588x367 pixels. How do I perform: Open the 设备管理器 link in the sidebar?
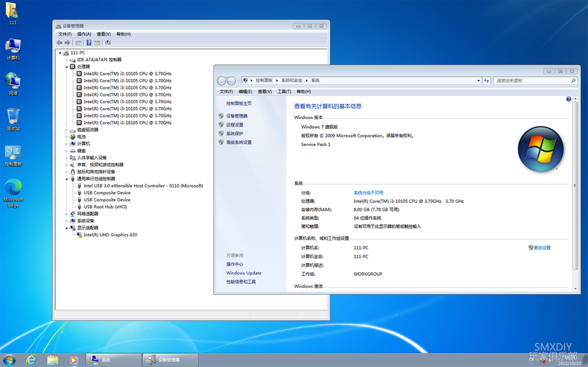237,116
